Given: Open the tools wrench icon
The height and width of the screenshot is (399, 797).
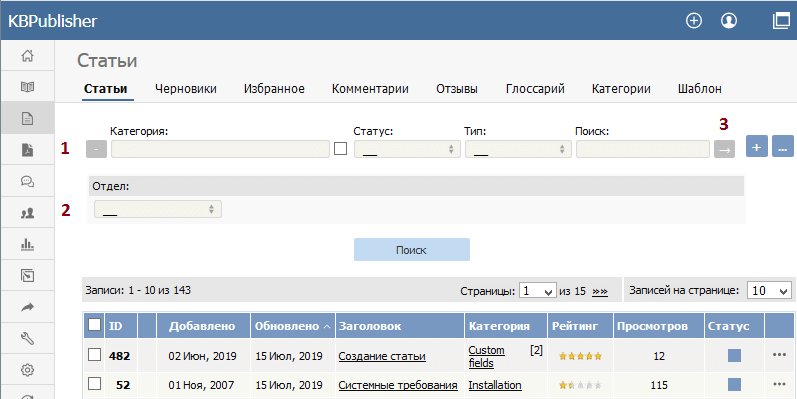Looking at the screenshot, I should pos(27,339).
